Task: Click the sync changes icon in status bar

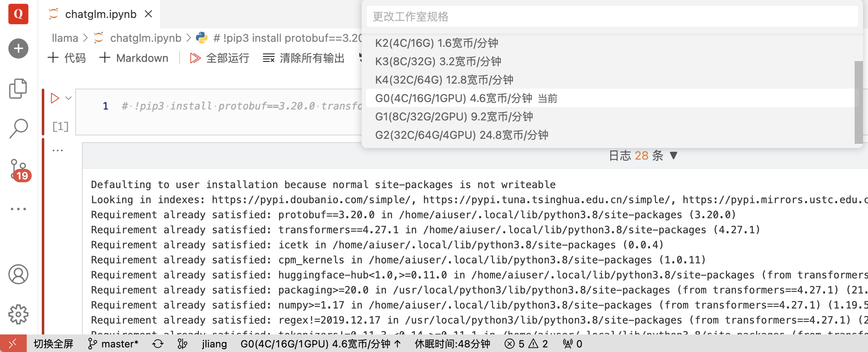Action: tap(158, 344)
